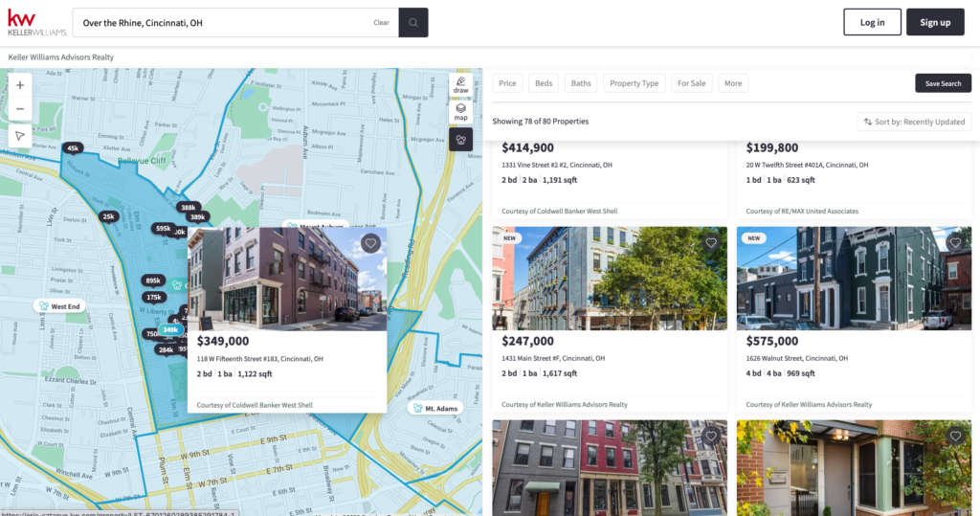Image resolution: width=980 pixels, height=516 pixels.
Task: Click the search magnifier button
Action: 413,22
